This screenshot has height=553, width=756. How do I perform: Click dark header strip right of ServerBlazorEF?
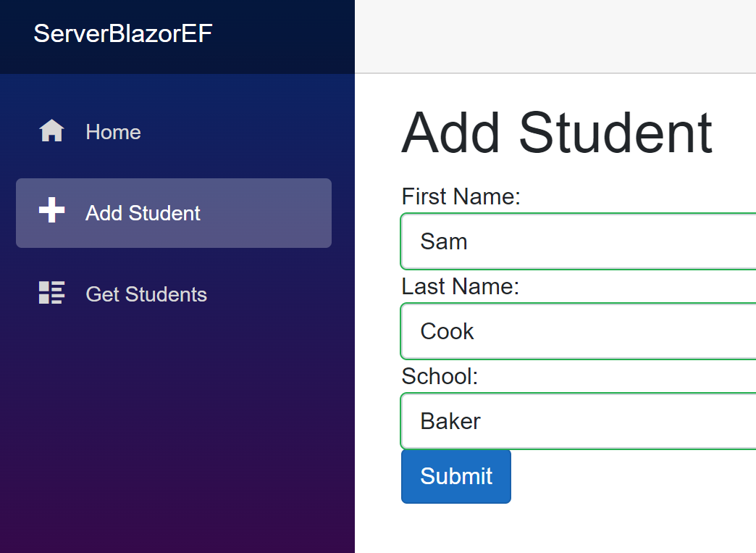(285, 35)
